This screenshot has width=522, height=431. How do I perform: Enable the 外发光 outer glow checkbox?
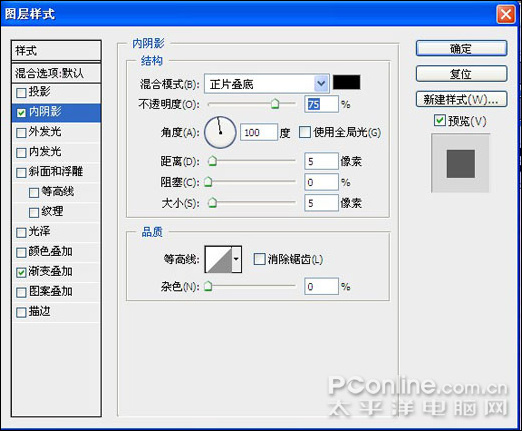[x=21, y=133]
